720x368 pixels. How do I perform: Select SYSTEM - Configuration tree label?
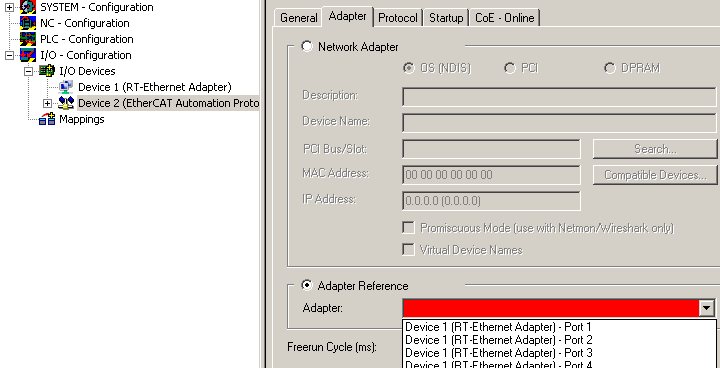point(97,7)
